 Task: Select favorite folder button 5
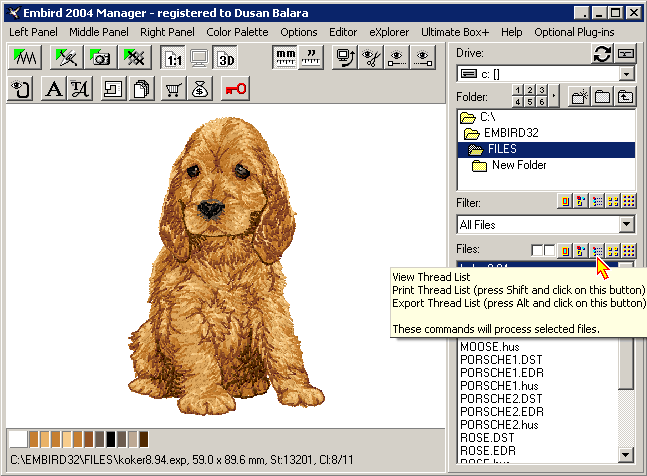pyautogui.click(x=530, y=101)
